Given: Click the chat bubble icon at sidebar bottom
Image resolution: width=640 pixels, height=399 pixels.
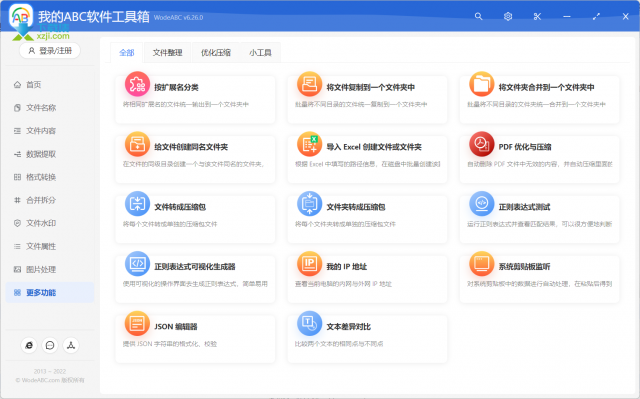Looking at the screenshot, I should (x=50, y=345).
